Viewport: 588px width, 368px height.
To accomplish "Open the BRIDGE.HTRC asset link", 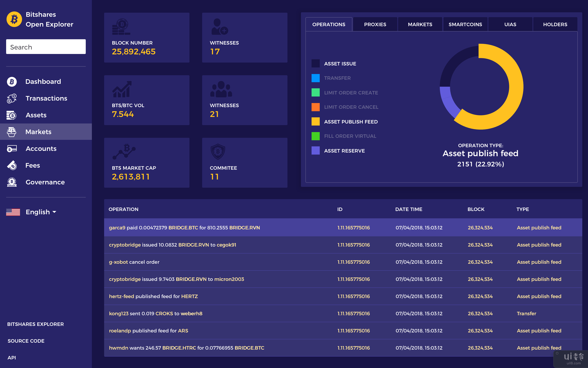I will 179,348.
